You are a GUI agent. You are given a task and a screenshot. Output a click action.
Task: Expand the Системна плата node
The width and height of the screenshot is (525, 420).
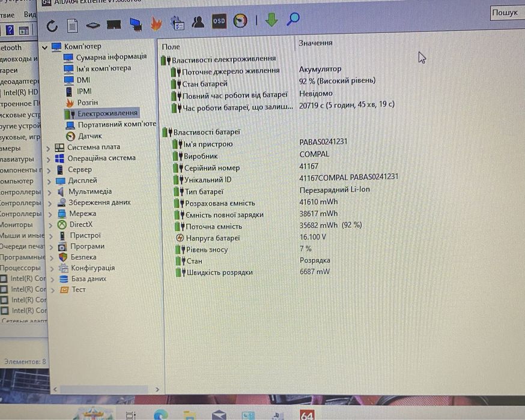48,149
